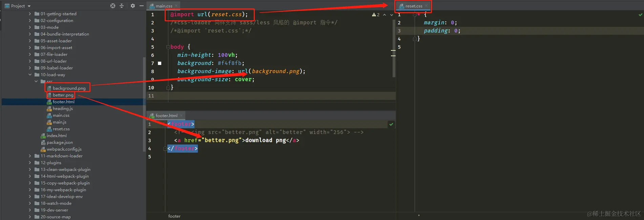Expand the 01-getting-started folder

[x=30, y=14]
